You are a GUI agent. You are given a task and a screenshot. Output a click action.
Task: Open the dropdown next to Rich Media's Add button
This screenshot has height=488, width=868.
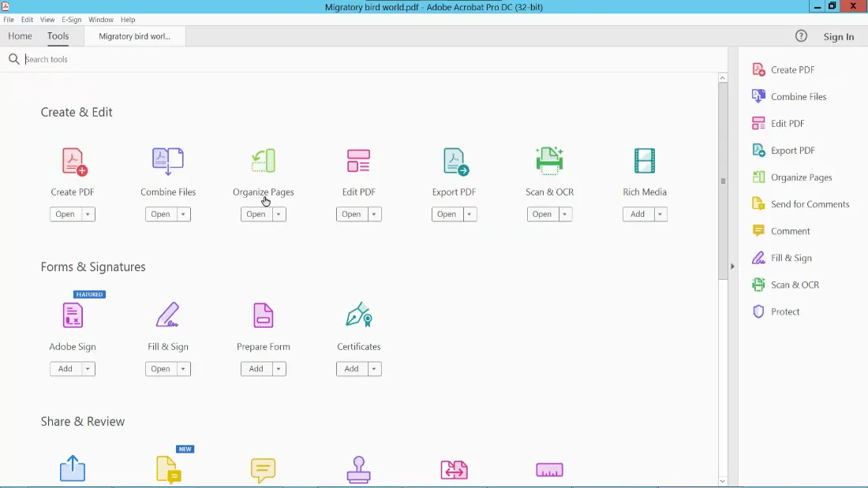[x=660, y=214]
